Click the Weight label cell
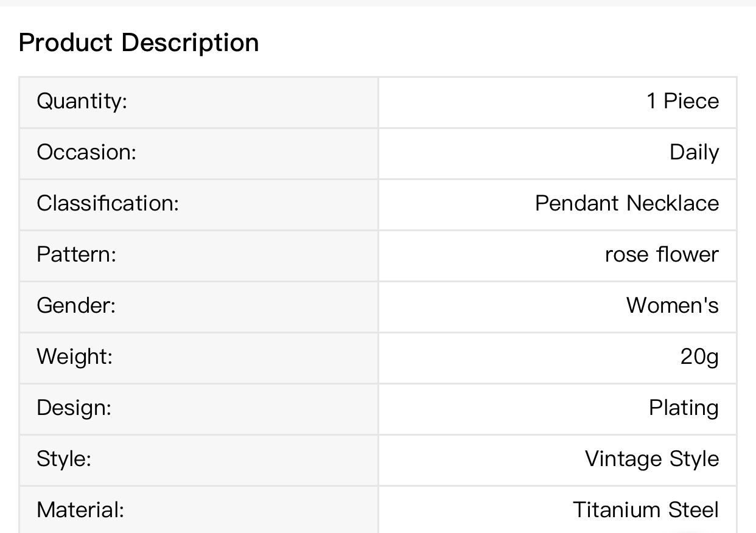Image resolution: width=756 pixels, height=533 pixels. pos(75,357)
